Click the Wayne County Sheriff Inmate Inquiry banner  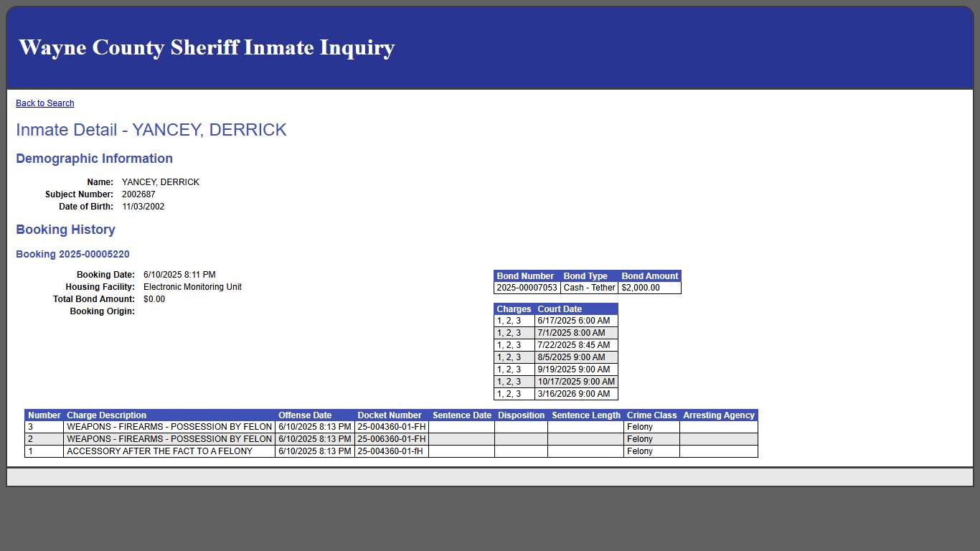(207, 47)
